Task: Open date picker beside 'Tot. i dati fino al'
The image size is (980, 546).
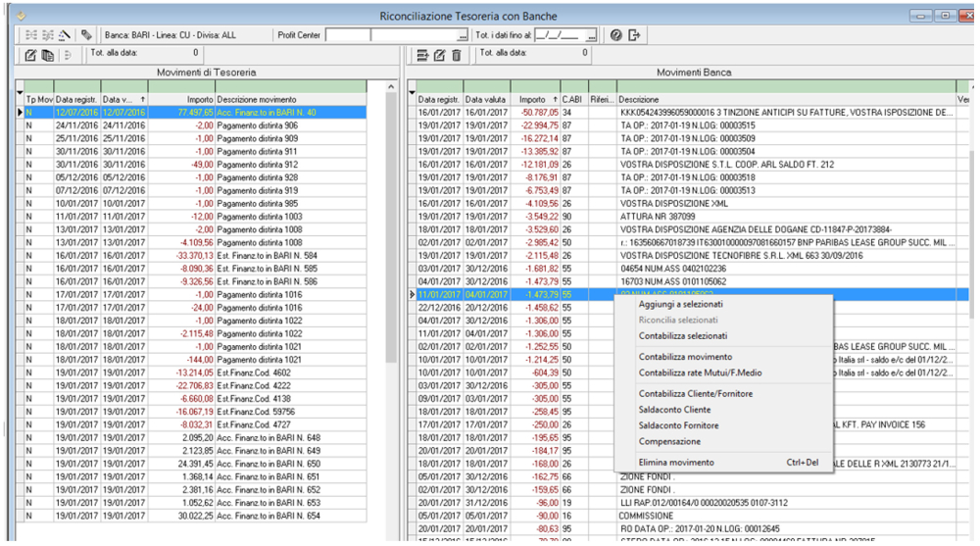Action: point(591,35)
